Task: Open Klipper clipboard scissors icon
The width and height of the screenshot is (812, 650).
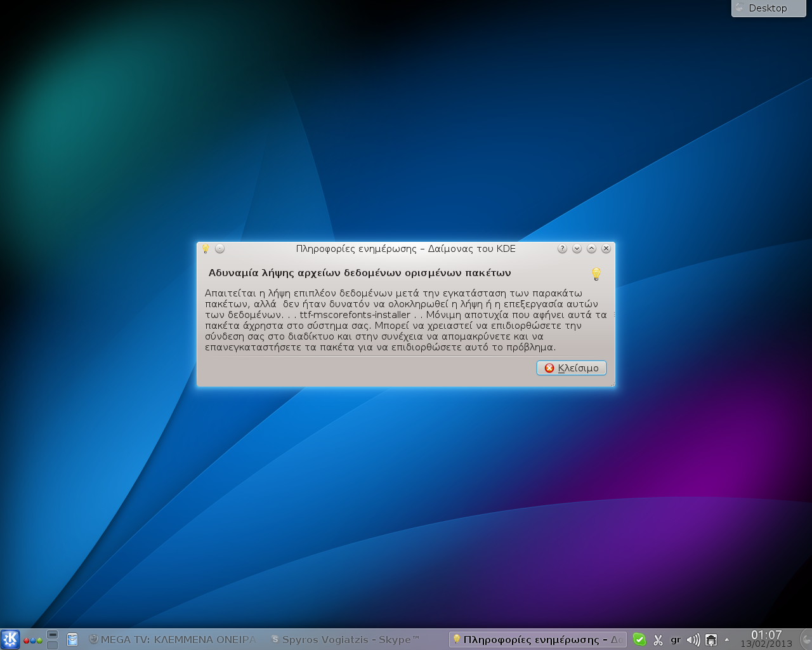Action: click(x=658, y=640)
